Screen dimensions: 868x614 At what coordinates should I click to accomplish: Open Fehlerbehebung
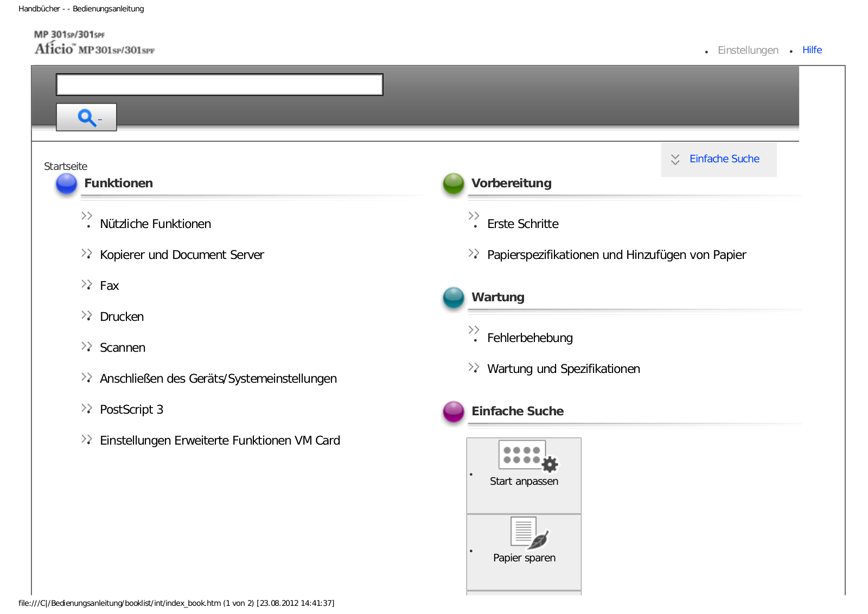pos(530,338)
